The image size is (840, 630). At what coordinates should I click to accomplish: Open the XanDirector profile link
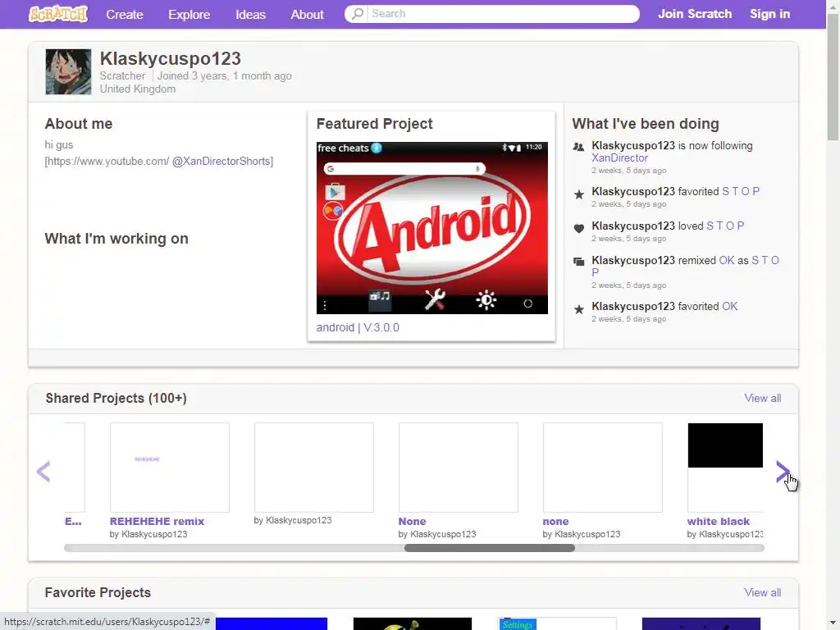pyautogui.click(x=620, y=158)
